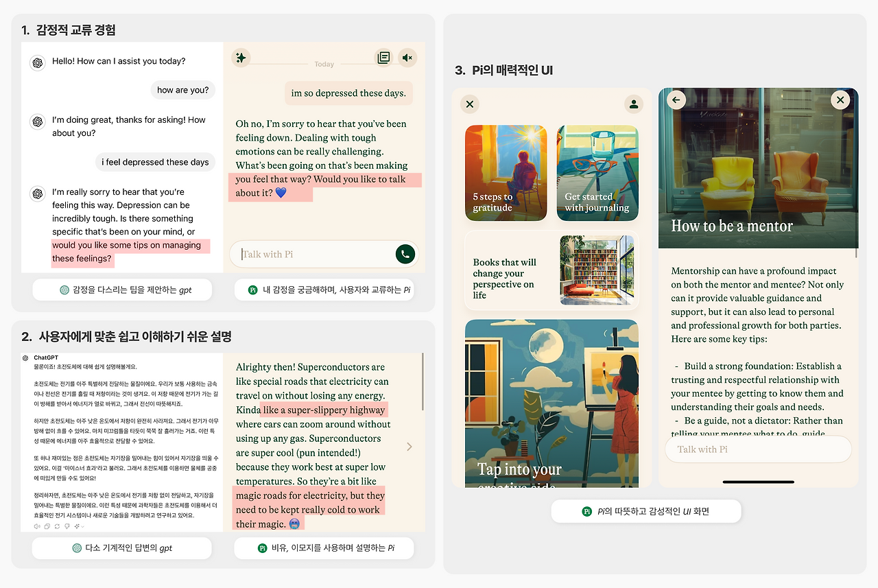The height and width of the screenshot is (588, 878).
Task: Go back using the mentor article arrow
Action: (676, 100)
